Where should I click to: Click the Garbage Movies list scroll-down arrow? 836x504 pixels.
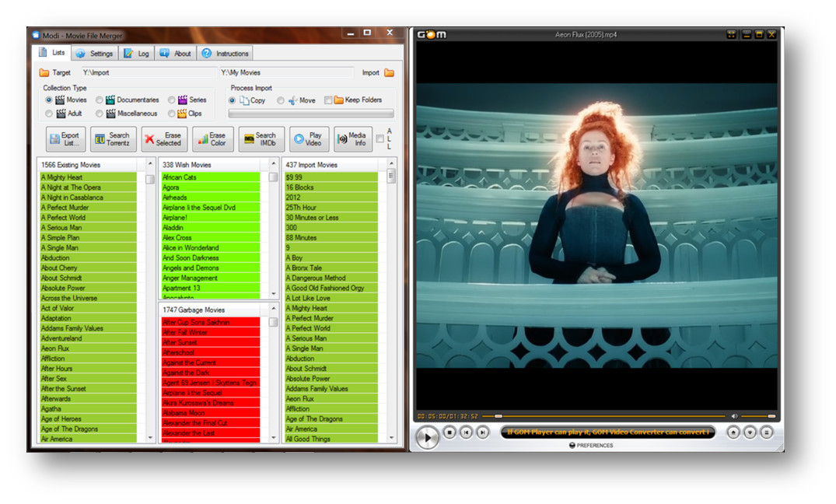click(x=274, y=438)
